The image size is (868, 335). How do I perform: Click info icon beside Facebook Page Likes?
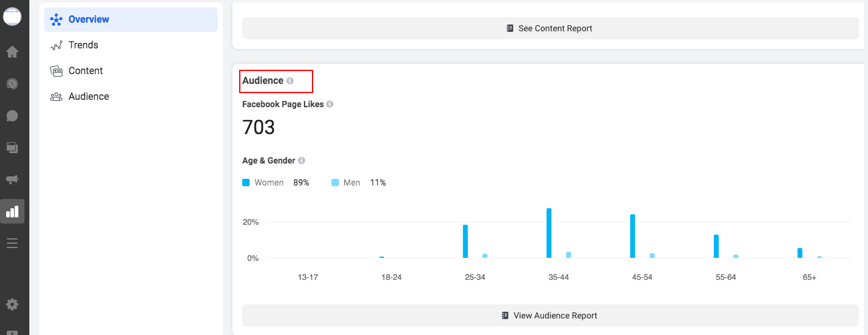point(330,104)
